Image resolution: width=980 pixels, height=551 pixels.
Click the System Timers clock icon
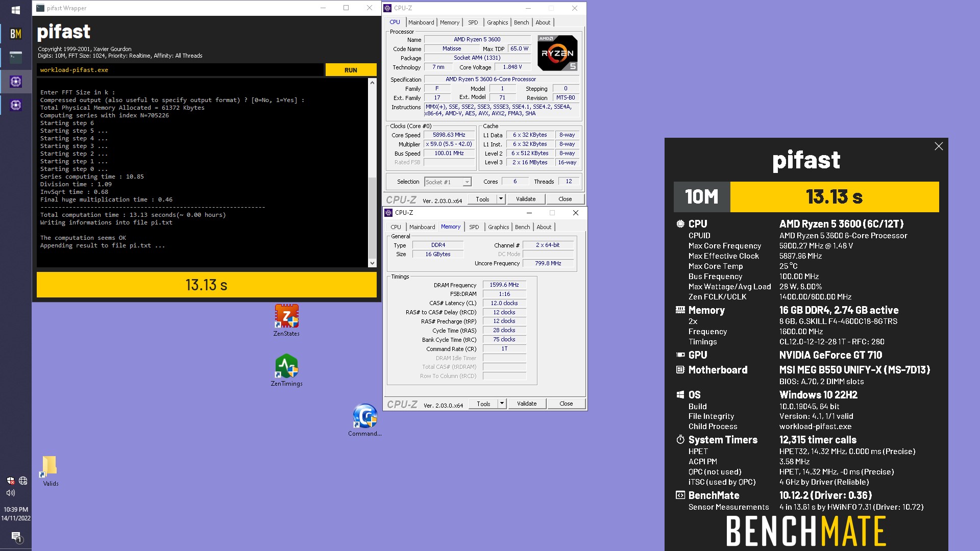tap(680, 439)
